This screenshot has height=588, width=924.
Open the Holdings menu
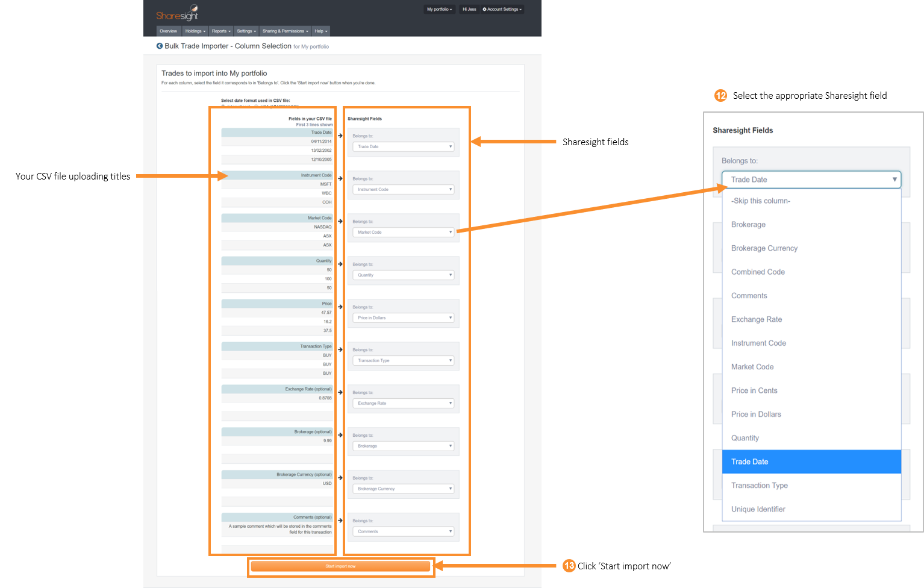coord(195,31)
